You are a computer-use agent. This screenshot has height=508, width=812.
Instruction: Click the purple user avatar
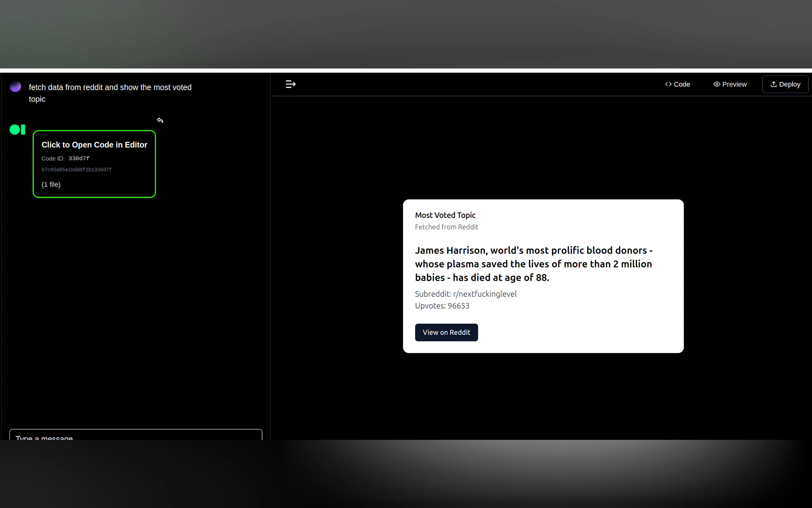pos(15,87)
